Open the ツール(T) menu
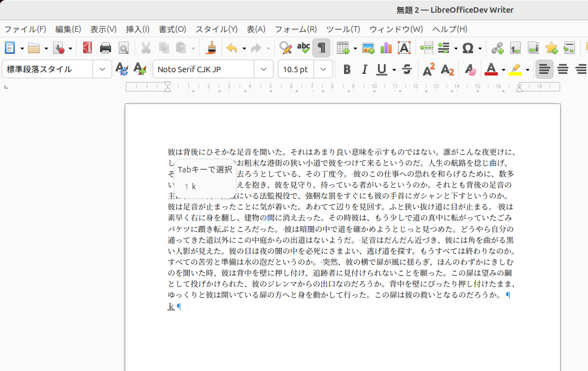The width and height of the screenshot is (588, 371). 343,29
